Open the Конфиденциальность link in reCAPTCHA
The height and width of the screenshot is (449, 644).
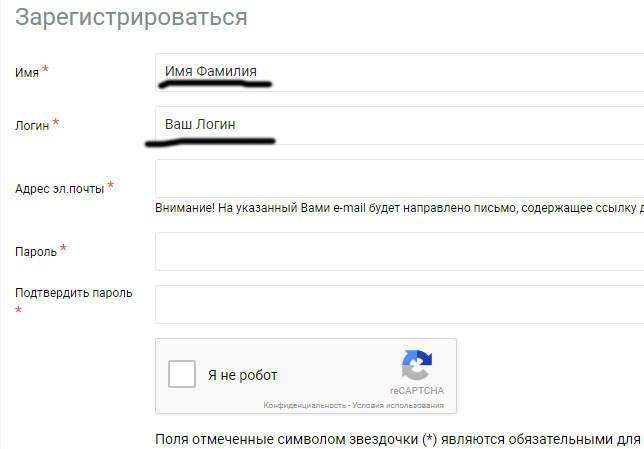[304, 405]
